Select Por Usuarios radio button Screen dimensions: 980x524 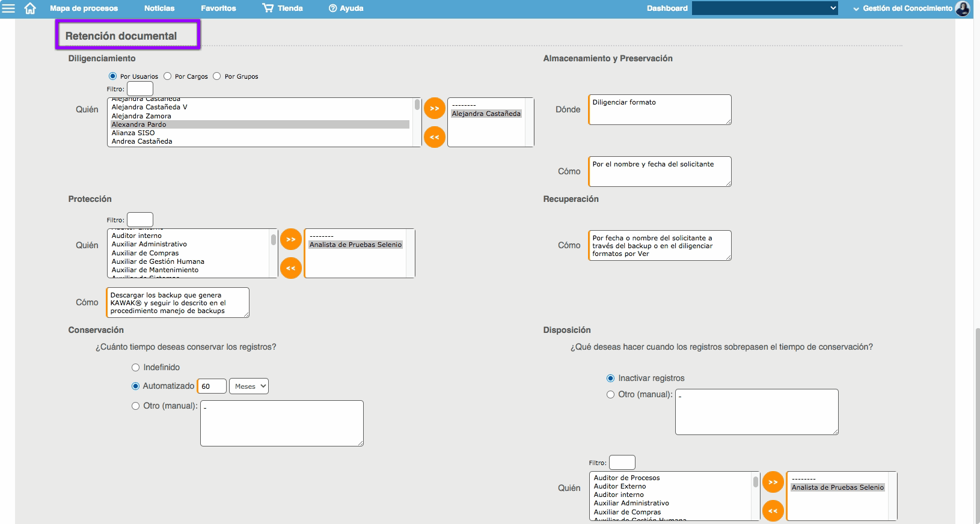[112, 76]
